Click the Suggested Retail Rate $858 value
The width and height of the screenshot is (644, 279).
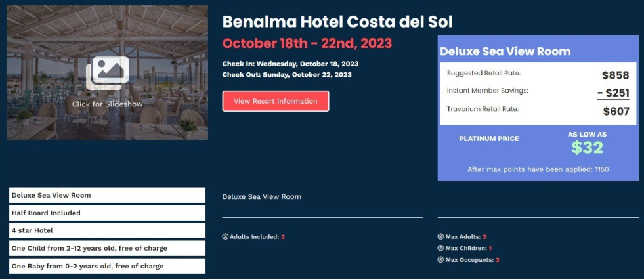point(615,75)
